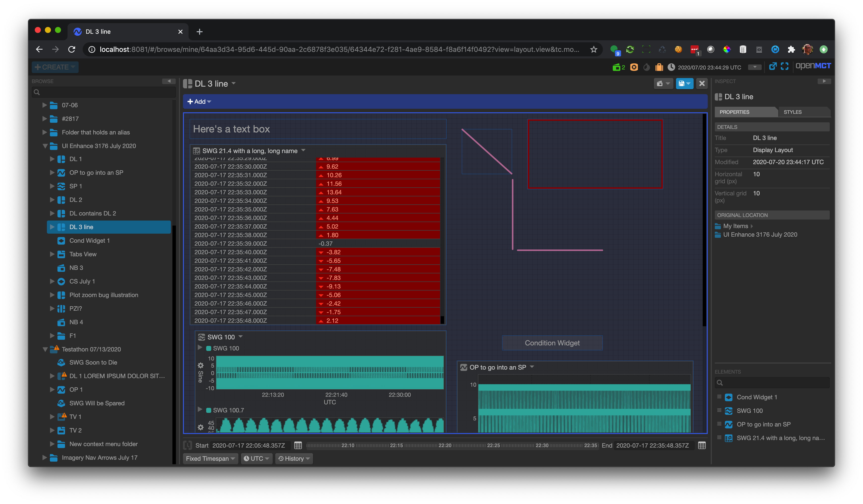Screen dimensions: 863x504
Task: Collapse the UI Enhance 3176 July 2020 folder
Action: pos(45,146)
